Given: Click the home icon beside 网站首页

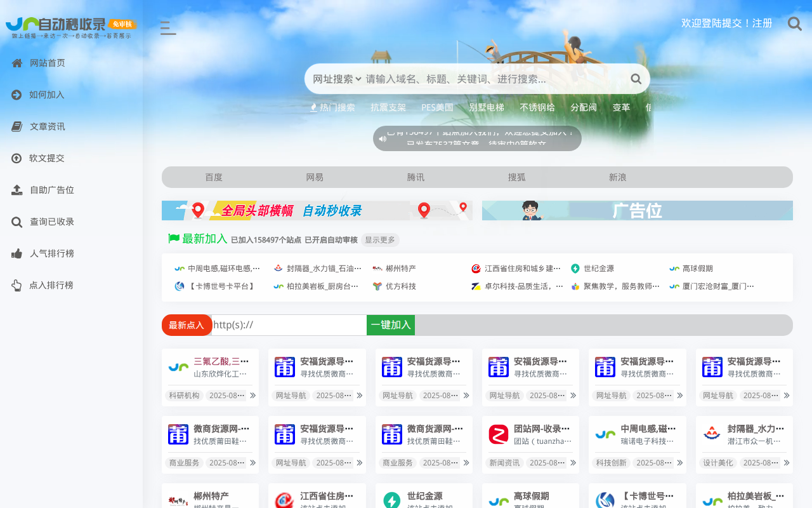Looking at the screenshot, I should (17, 63).
